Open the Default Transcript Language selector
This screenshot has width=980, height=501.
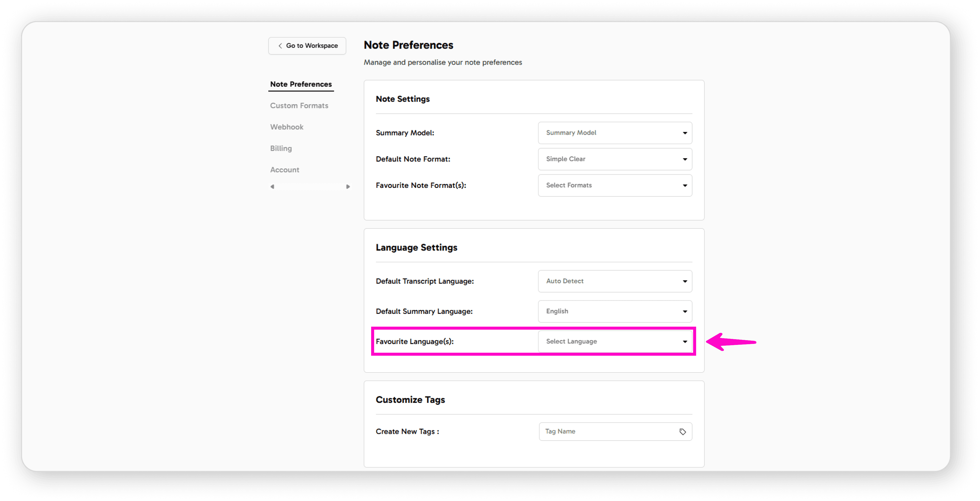point(615,281)
